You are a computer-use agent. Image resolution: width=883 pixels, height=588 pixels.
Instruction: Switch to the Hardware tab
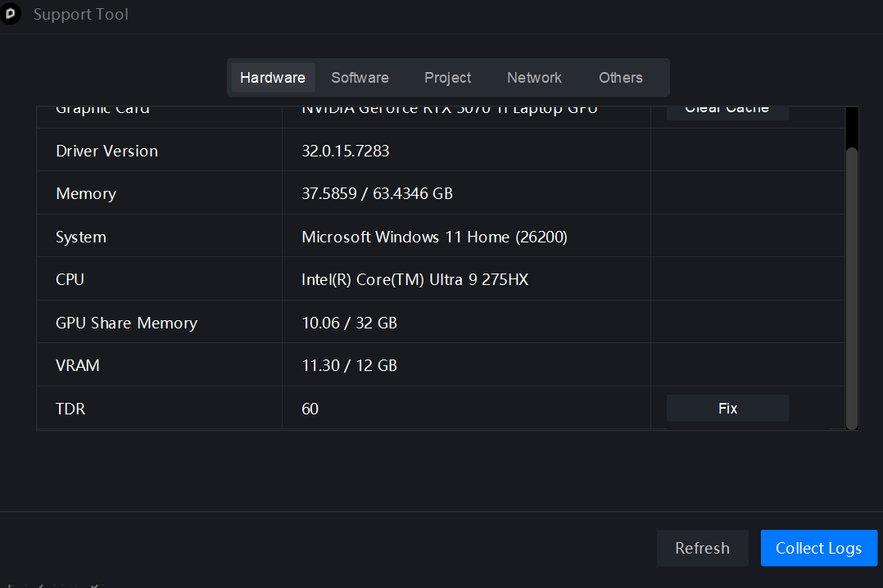[x=273, y=78]
